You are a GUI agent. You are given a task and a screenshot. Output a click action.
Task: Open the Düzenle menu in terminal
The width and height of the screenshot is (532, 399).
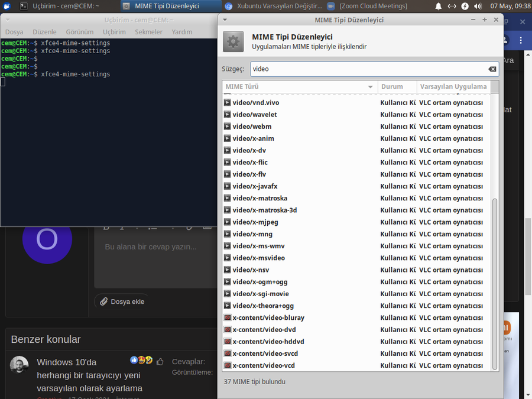point(44,32)
